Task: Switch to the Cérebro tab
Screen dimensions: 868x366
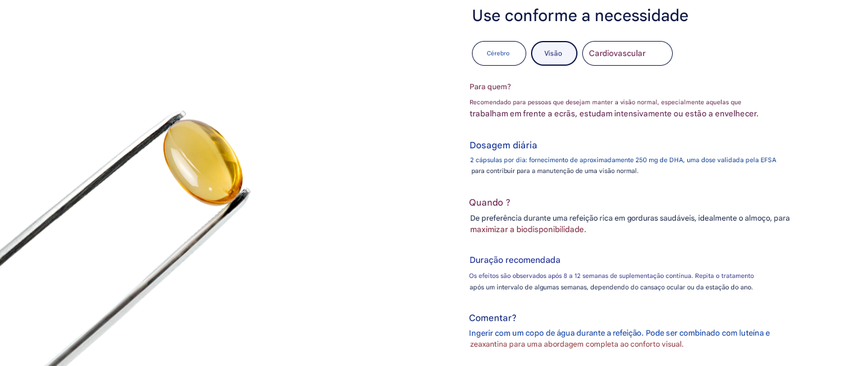Action: coord(498,54)
